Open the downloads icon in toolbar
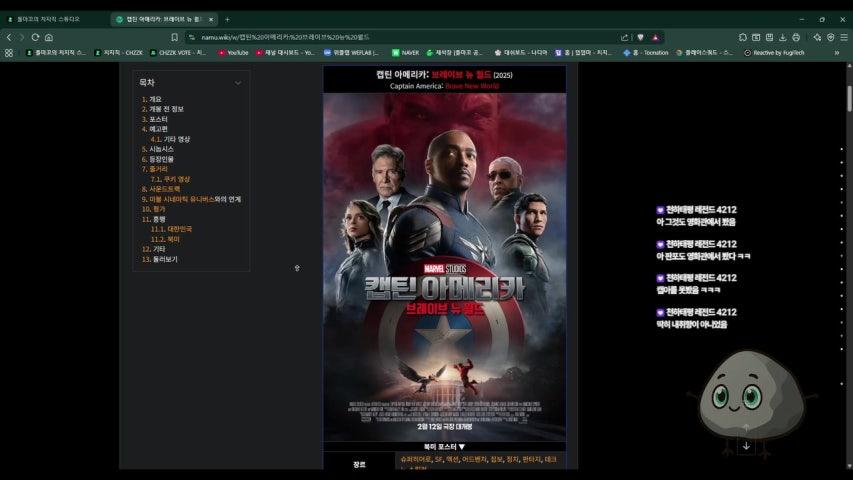This screenshot has width=853, height=480. (782, 38)
